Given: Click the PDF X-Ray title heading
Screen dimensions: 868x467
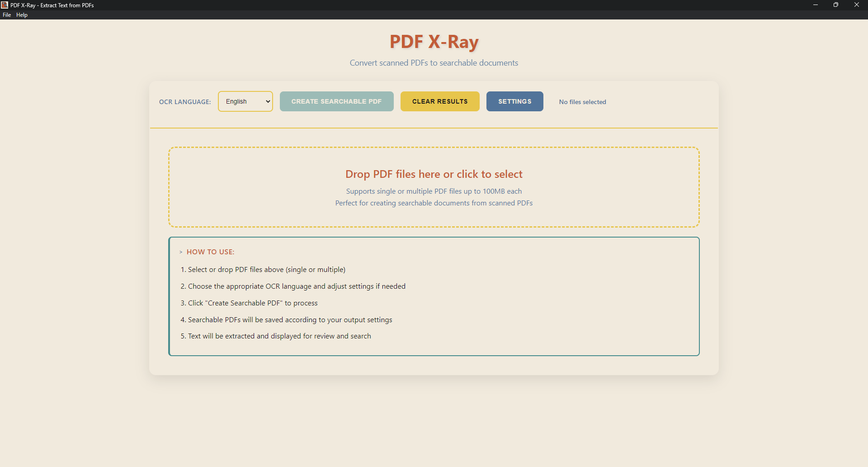Looking at the screenshot, I should 434,42.
